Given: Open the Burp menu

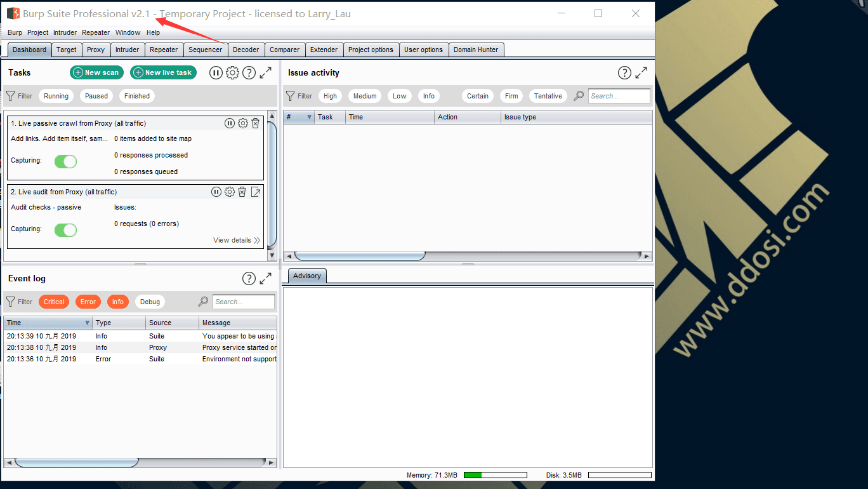Looking at the screenshot, I should 15,32.
